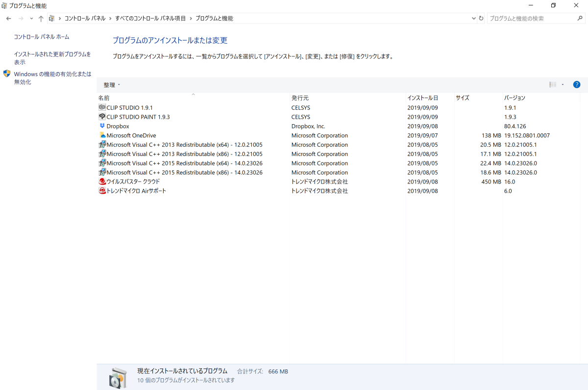Click the 450 MB size cell
Viewport: 588px width, 390px height.
(x=491, y=182)
